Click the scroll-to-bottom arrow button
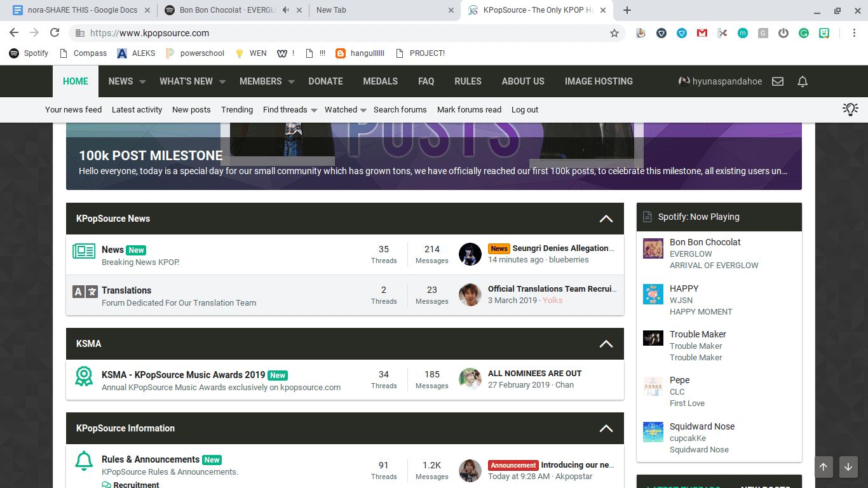The height and width of the screenshot is (488, 868). [848, 467]
